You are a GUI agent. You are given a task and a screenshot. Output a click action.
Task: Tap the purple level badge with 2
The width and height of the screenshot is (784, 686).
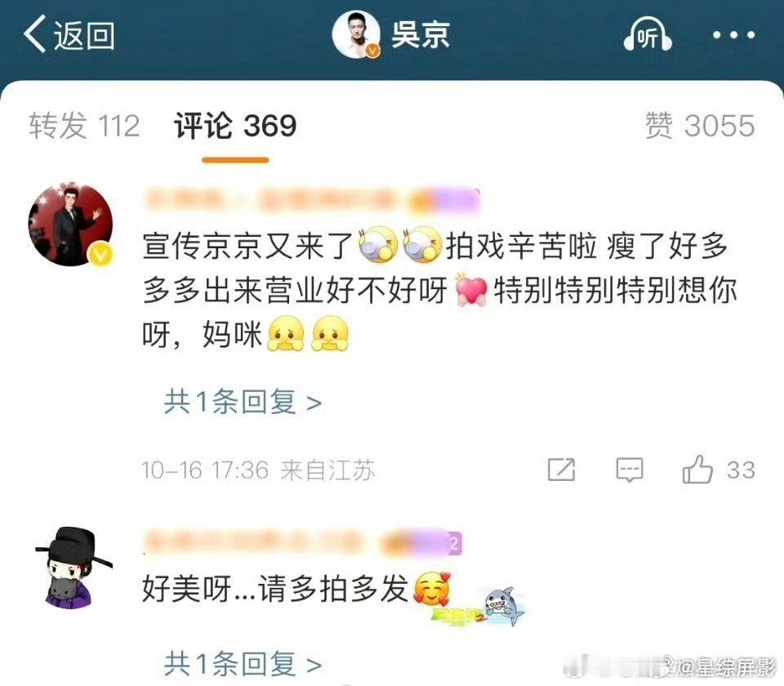(455, 544)
